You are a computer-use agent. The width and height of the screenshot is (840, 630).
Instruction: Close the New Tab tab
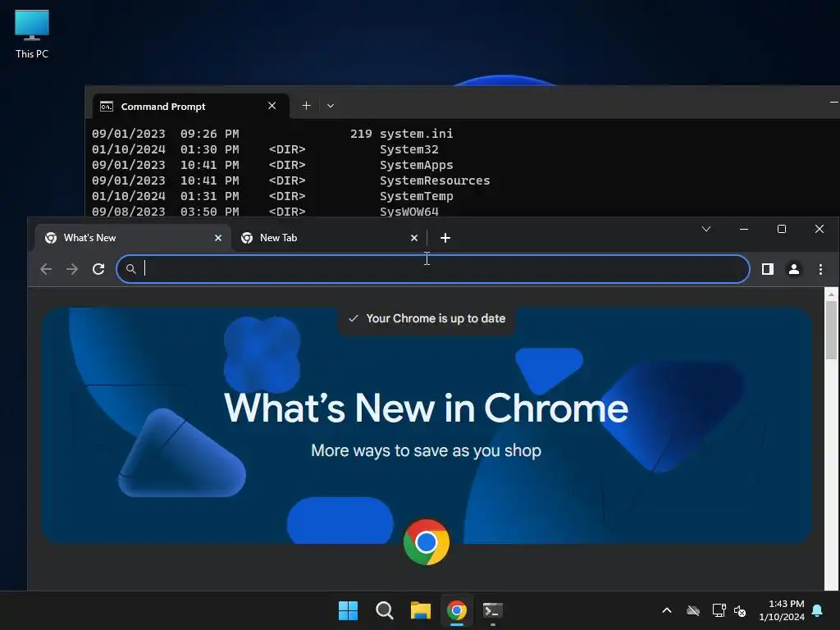coord(413,238)
